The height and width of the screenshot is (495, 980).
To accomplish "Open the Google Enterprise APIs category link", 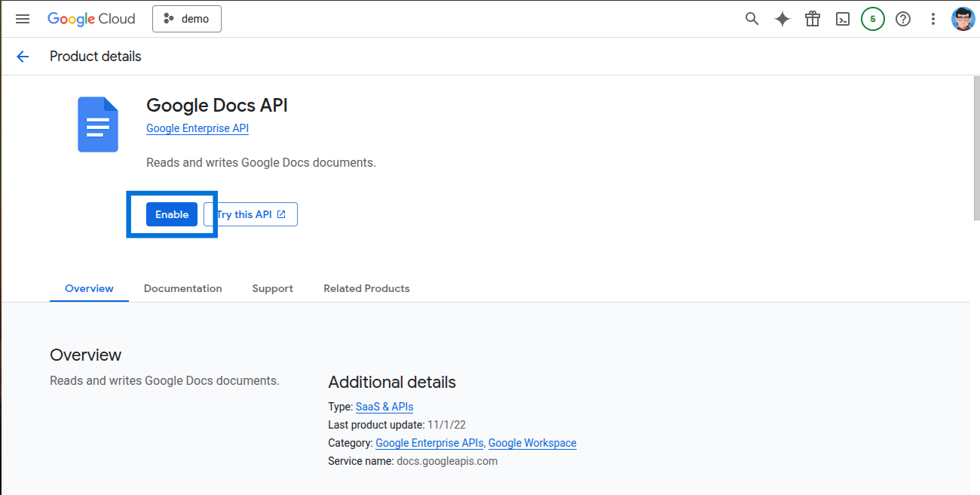I will point(430,443).
